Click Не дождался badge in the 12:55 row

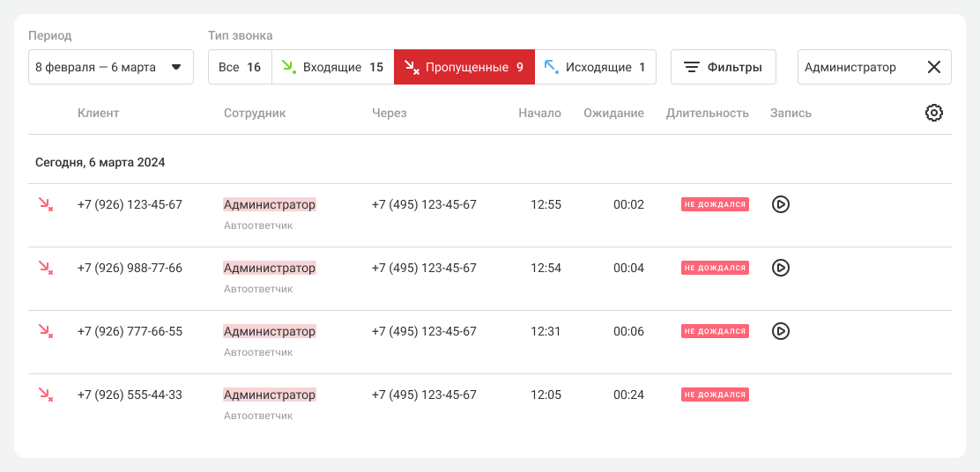[x=715, y=204]
